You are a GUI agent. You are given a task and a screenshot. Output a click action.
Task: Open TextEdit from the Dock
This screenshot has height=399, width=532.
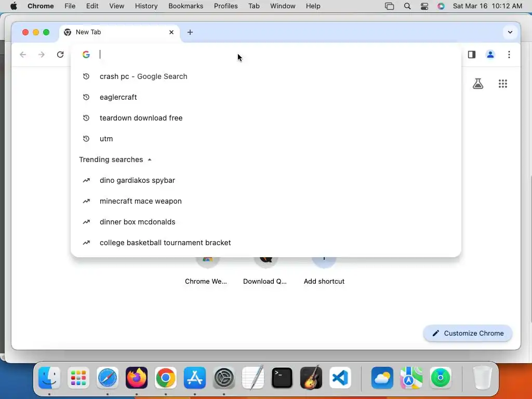point(253,378)
